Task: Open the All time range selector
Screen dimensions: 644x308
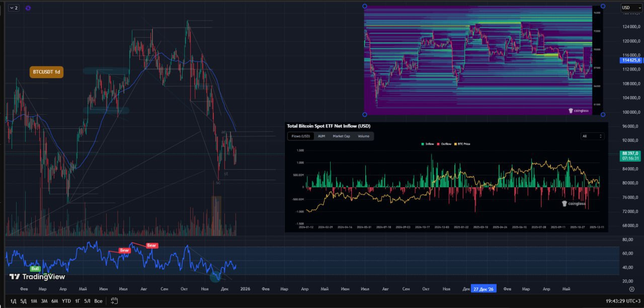Action: (x=592, y=136)
